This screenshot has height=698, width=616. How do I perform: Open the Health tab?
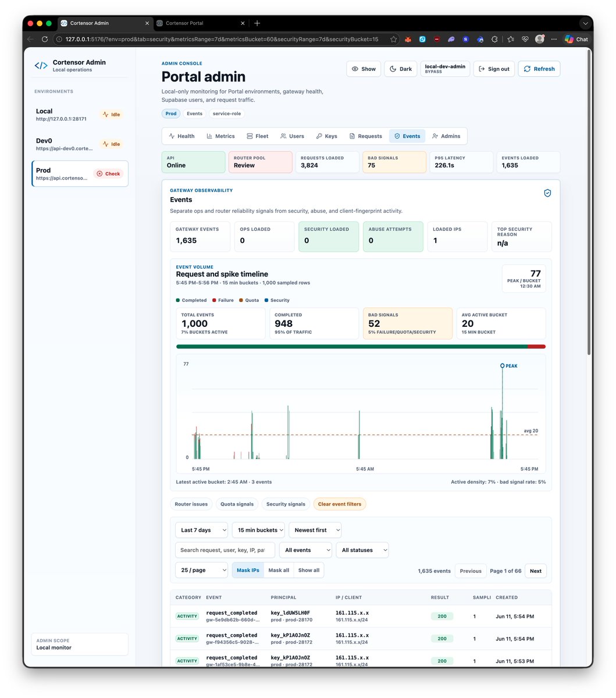(181, 136)
